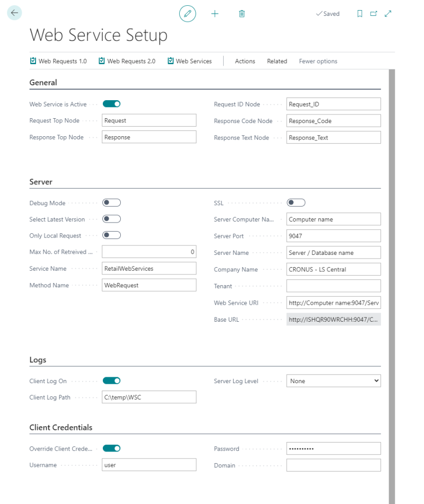Toggle the SSL switch
The width and height of the screenshot is (424, 504).
(x=296, y=202)
